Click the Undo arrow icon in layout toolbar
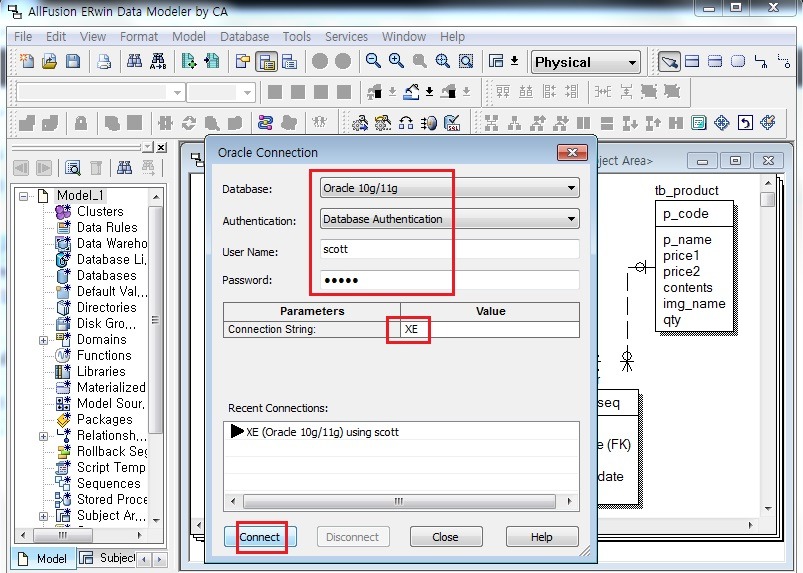This screenshot has height=573, width=803. point(745,123)
